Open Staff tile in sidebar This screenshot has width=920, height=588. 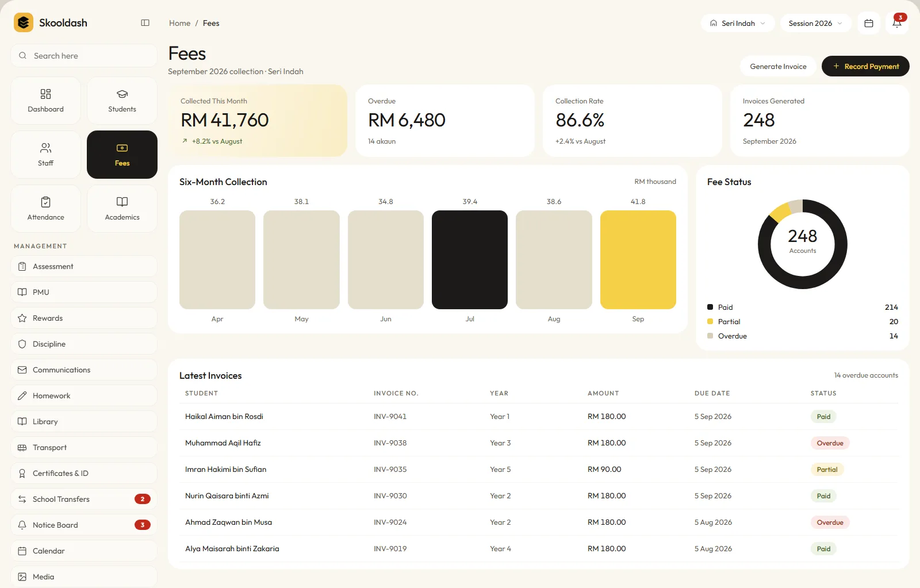click(46, 155)
